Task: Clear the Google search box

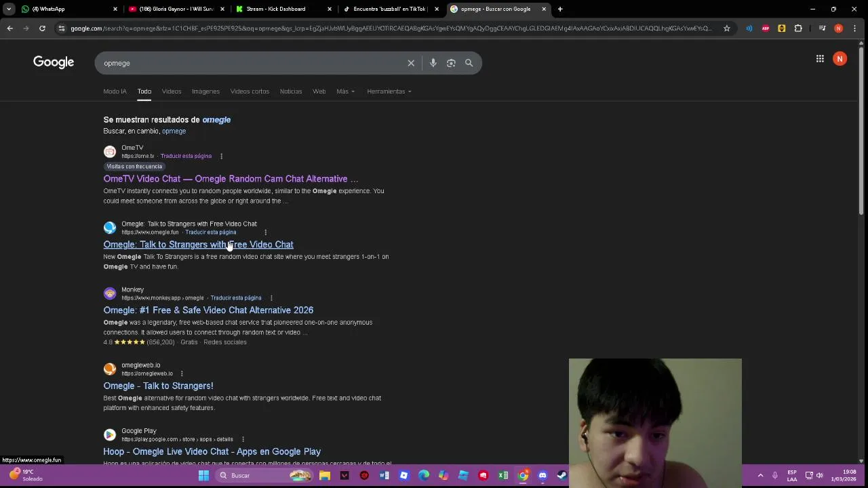Action: click(x=411, y=63)
